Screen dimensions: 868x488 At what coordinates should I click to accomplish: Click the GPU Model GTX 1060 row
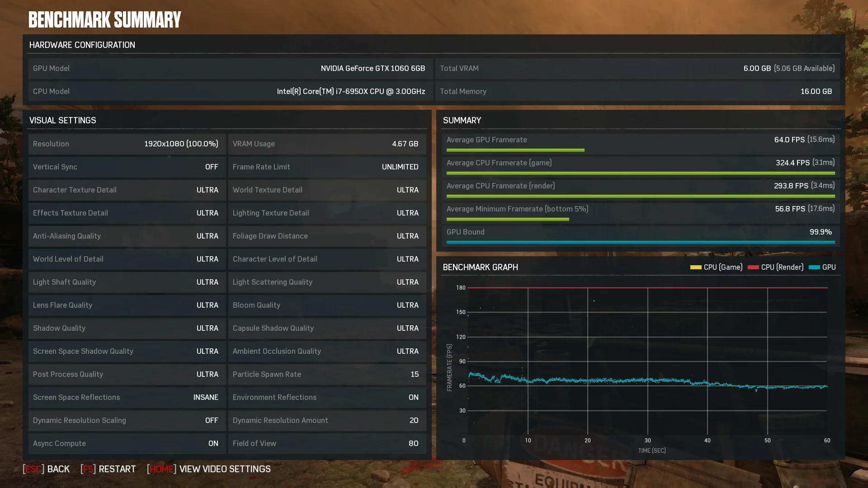click(x=231, y=68)
